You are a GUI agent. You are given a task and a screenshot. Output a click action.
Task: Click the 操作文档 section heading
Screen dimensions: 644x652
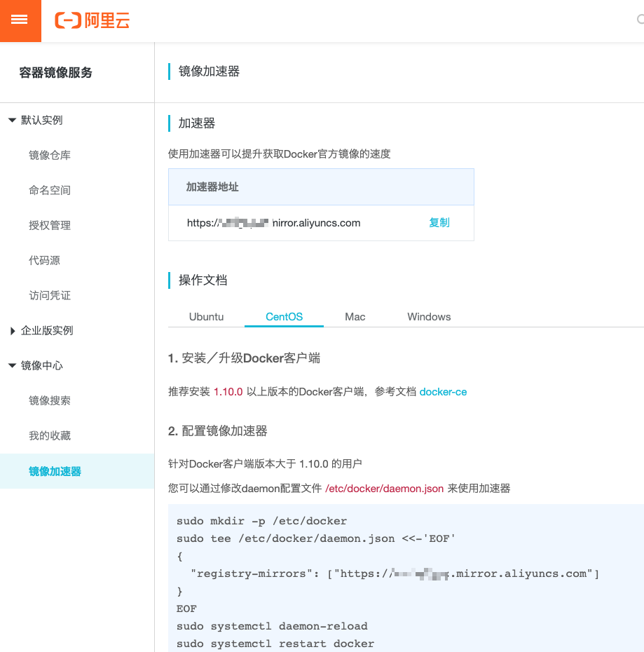click(x=203, y=280)
